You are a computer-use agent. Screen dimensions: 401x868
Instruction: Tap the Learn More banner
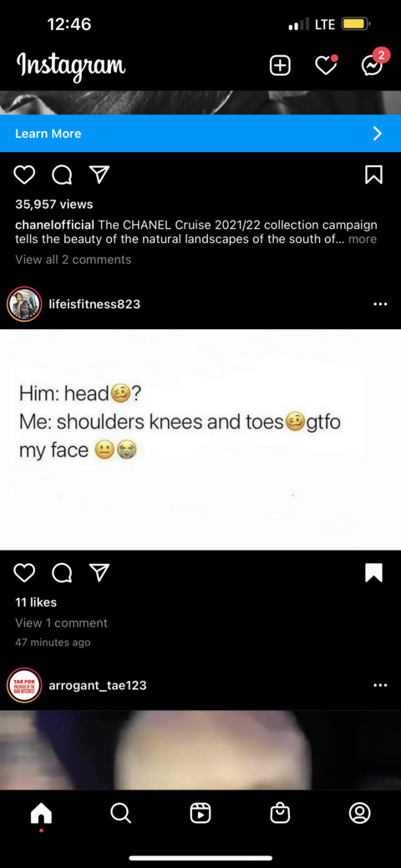[x=200, y=134]
